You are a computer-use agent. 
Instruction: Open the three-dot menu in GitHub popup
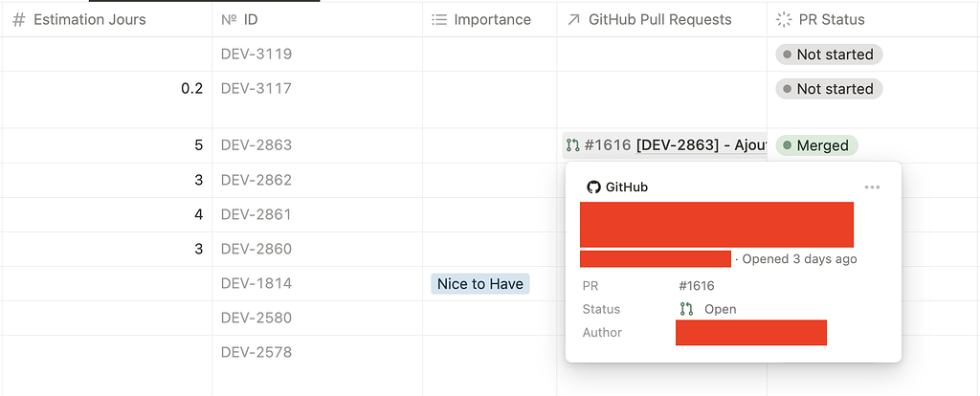(x=872, y=187)
